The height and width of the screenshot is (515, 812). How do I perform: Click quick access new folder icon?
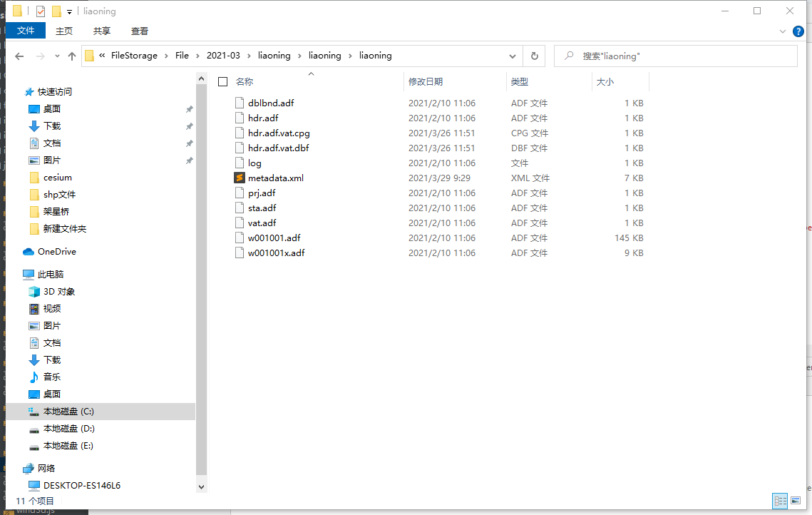[56, 11]
